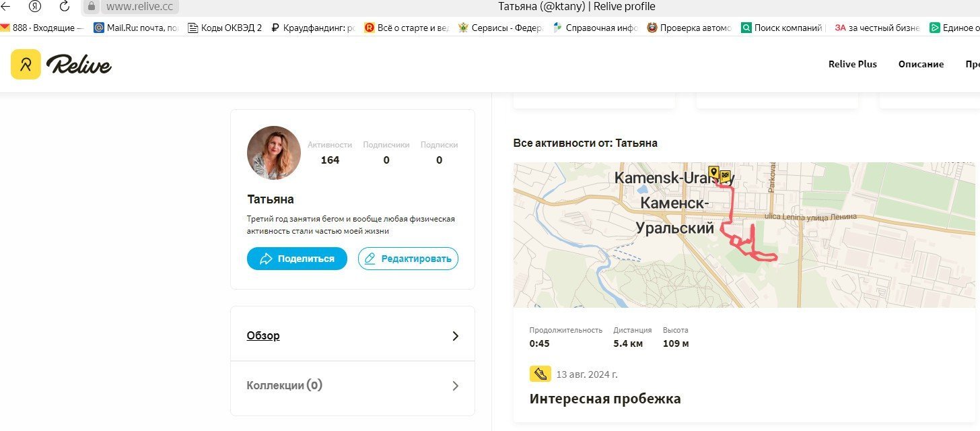Click the Дистанция value 5.4 км
This screenshot has height=431, width=980.
(x=628, y=344)
